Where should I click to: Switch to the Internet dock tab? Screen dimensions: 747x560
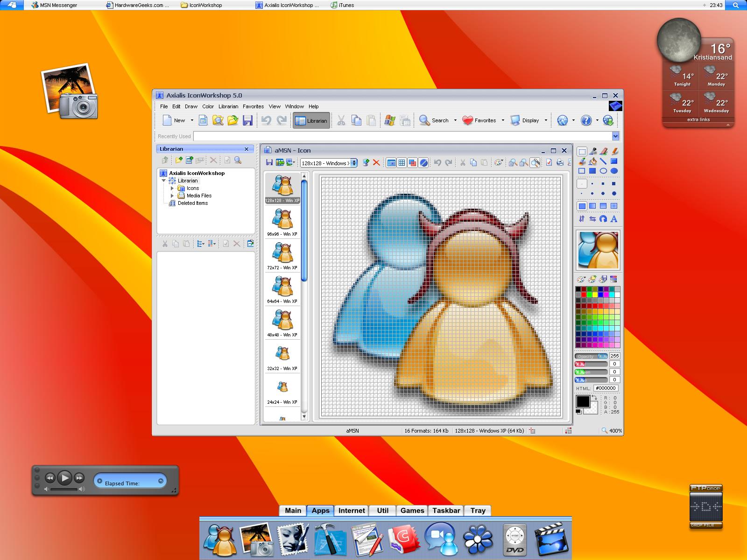click(x=352, y=511)
